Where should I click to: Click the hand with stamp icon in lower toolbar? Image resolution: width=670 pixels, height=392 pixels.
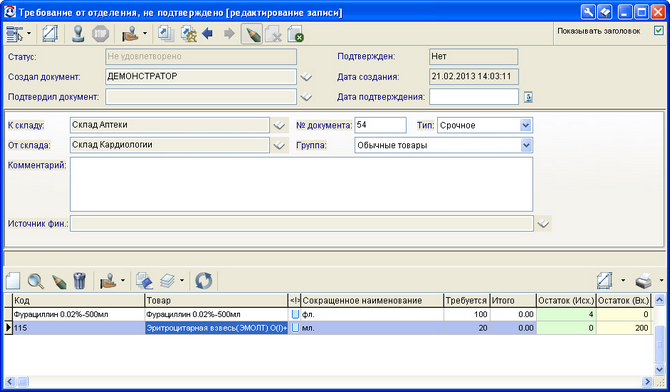pos(108,281)
